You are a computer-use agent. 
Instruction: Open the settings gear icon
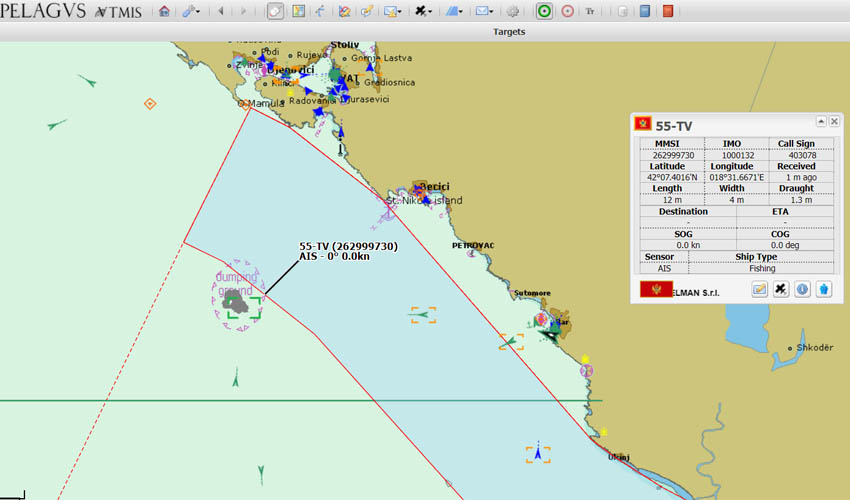tap(512, 11)
